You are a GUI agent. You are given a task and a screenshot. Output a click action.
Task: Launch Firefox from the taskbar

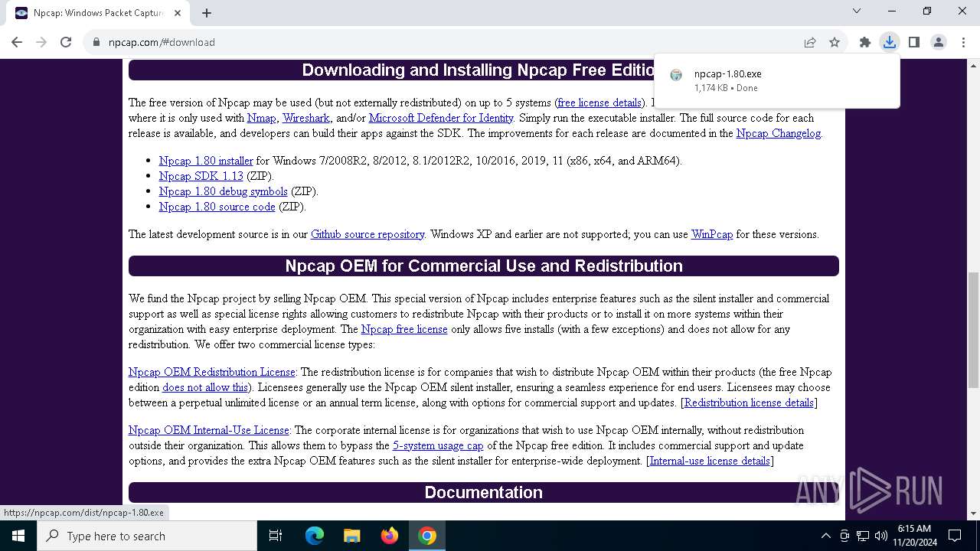click(x=390, y=536)
